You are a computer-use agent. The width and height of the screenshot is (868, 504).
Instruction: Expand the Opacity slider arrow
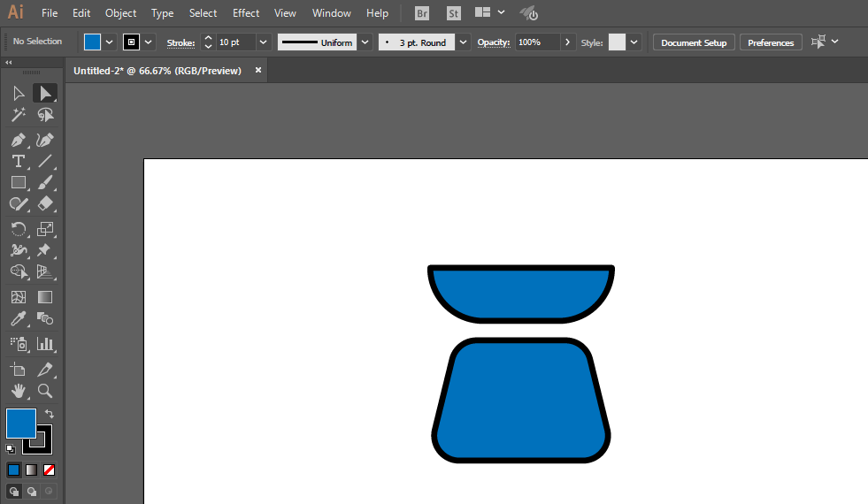click(567, 42)
